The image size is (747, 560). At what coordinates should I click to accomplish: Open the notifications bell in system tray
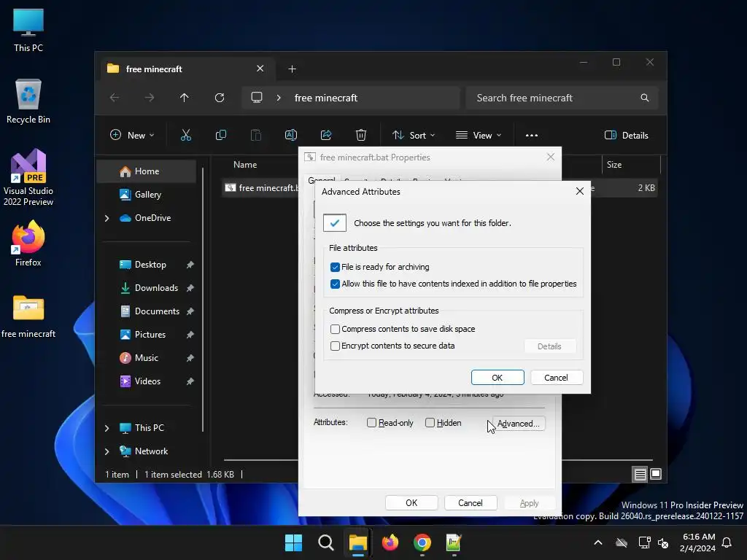click(x=727, y=542)
